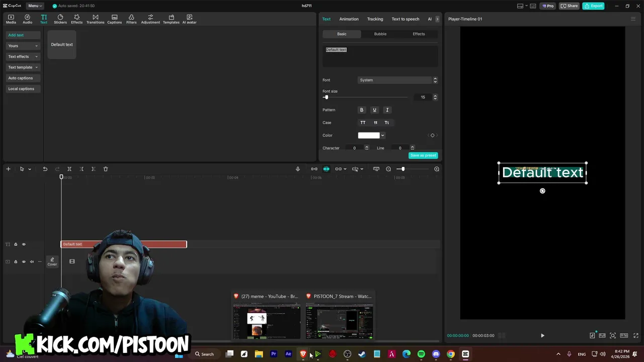Lock the Default text track
The height and width of the screenshot is (362, 644).
pos(16,244)
